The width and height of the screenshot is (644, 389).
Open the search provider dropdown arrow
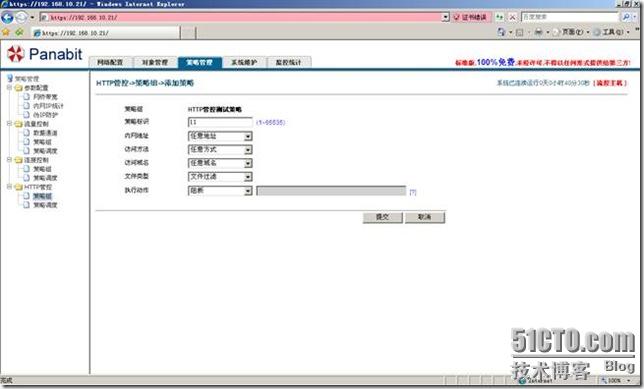coord(635,17)
